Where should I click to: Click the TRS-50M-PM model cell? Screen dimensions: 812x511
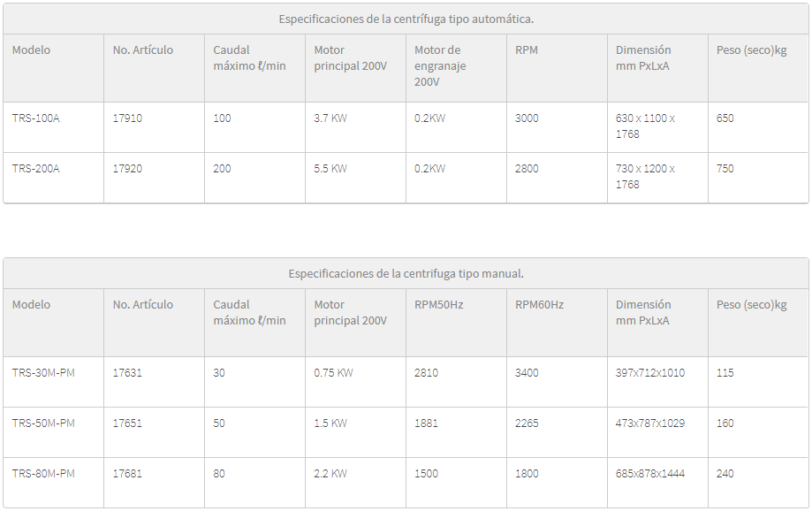43,423
